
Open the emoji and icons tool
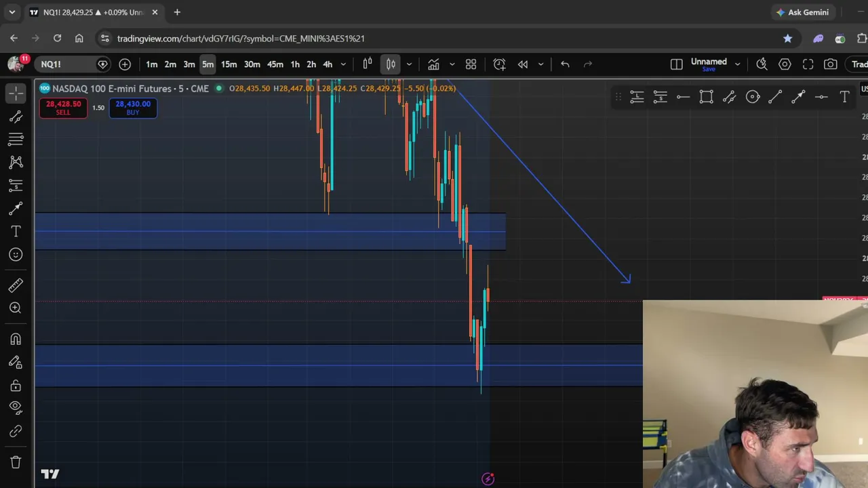click(x=16, y=254)
